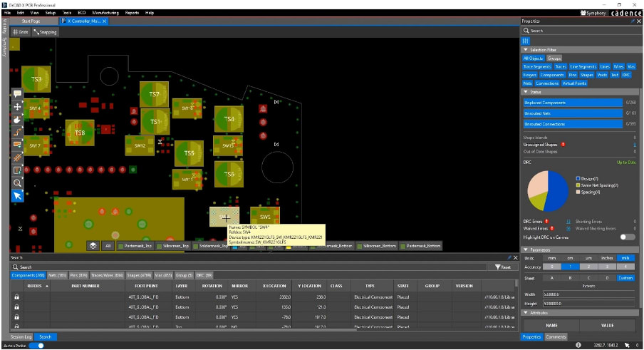The height and width of the screenshot is (350, 644).
Task: Open the add text tool
Action: pyautogui.click(x=17, y=170)
